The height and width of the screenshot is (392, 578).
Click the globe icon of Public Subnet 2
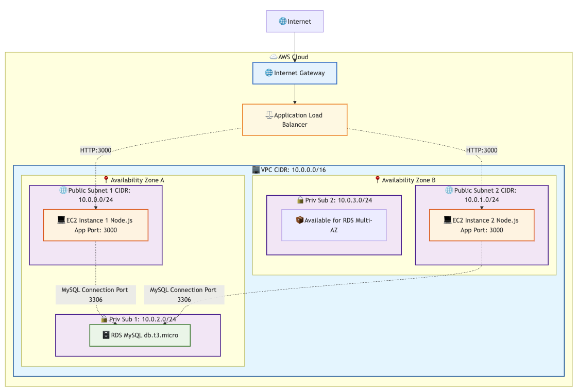point(449,191)
